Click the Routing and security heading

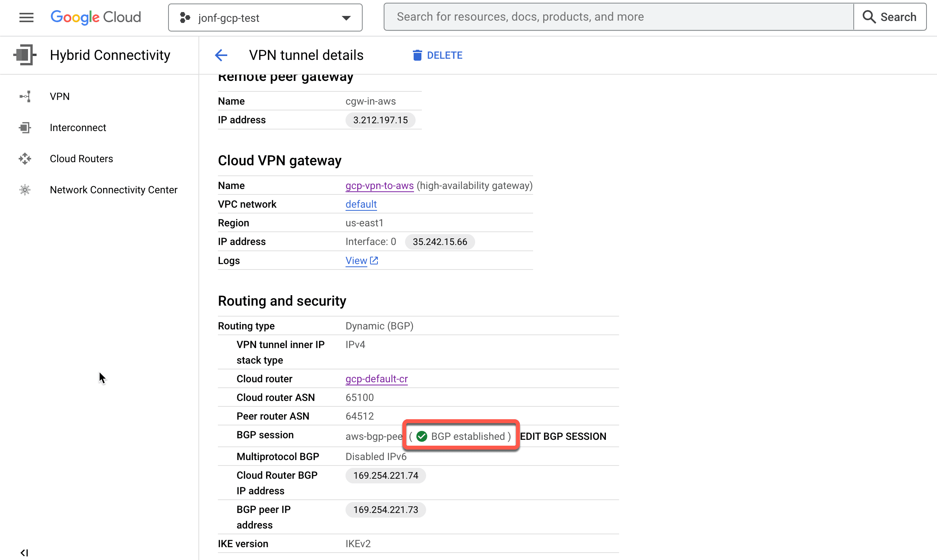(282, 301)
